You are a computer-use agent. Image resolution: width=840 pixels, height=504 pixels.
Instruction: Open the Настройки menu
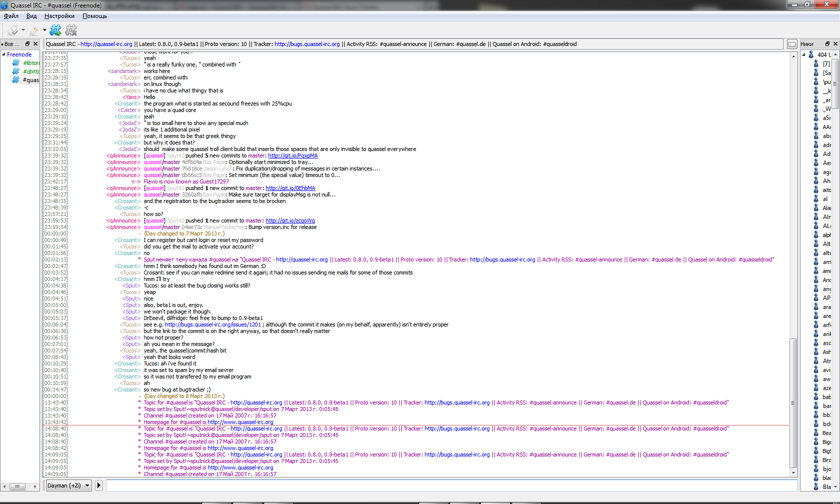[x=59, y=16]
